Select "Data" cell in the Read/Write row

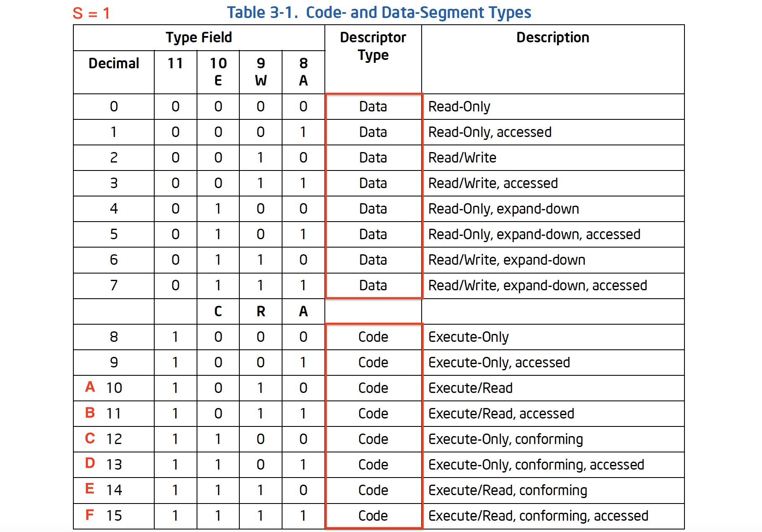click(x=373, y=158)
